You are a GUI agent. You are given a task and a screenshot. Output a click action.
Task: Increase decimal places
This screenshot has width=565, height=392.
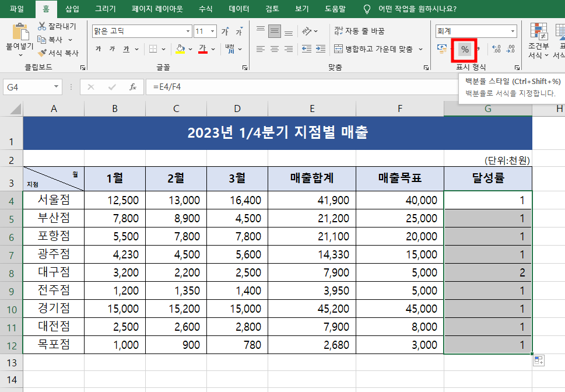click(497, 48)
